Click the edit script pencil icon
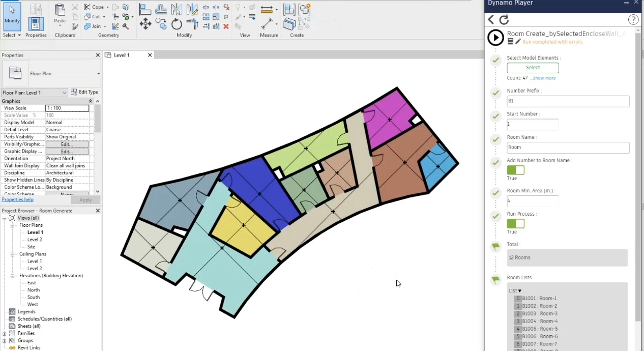Image resolution: width=644 pixels, height=351 pixels. click(x=518, y=42)
